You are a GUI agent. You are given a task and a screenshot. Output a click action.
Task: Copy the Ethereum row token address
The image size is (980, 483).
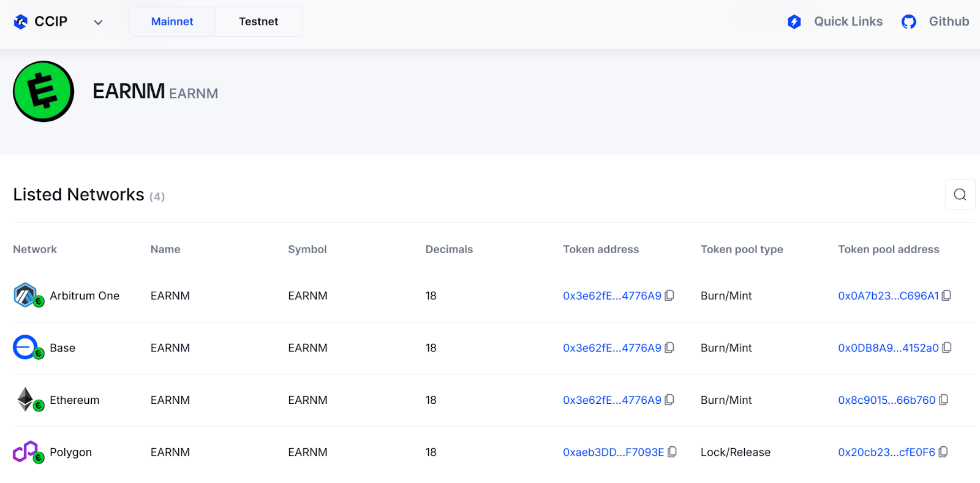click(669, 400)
